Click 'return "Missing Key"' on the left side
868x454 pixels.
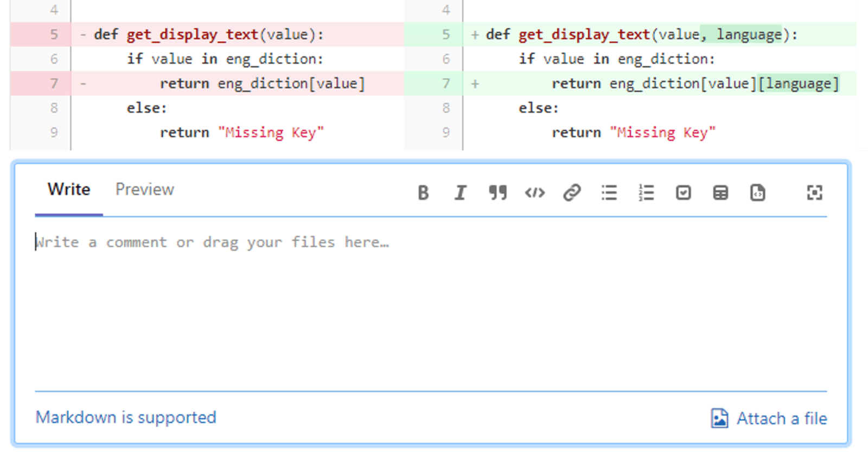[242, 133]
